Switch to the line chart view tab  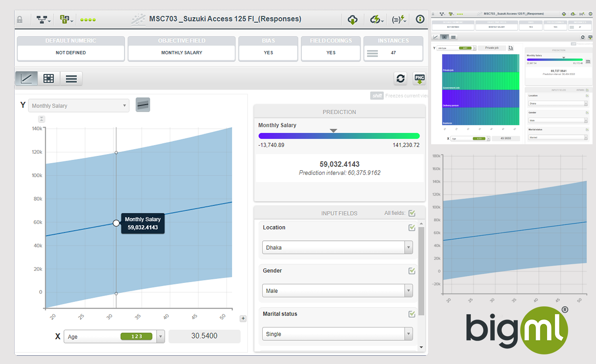26,79
